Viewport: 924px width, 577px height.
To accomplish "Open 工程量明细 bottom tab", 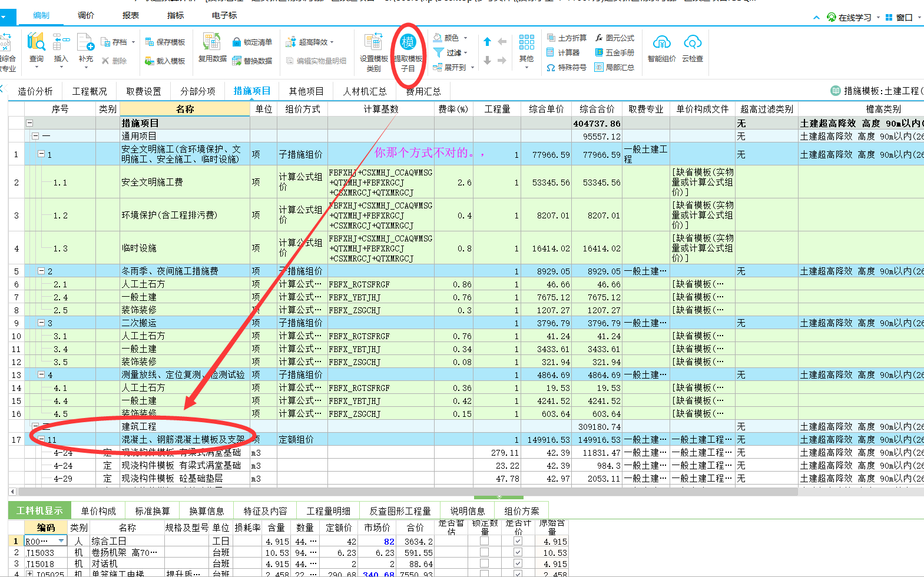I will tap(329, 510).
